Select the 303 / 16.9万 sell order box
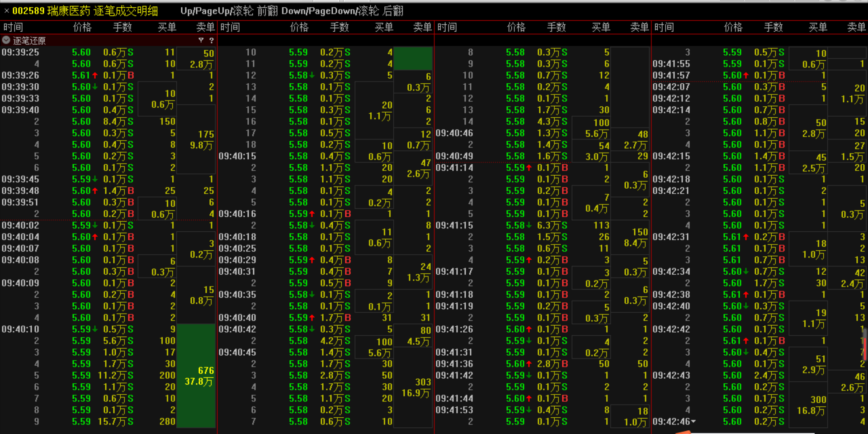The height and width of the screenshot is (434, 868). (x=415, y=387)
